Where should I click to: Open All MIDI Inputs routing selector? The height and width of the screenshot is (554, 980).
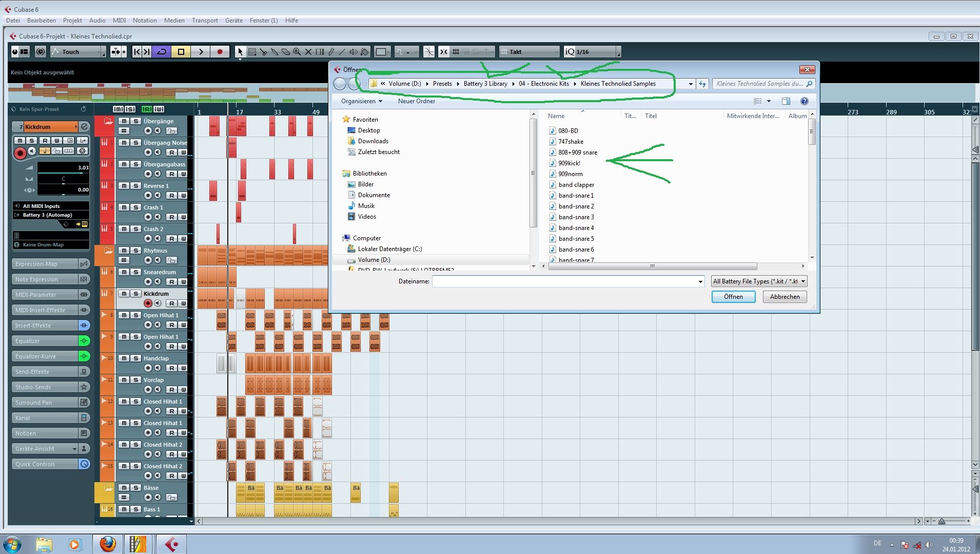tap(51, 206)
